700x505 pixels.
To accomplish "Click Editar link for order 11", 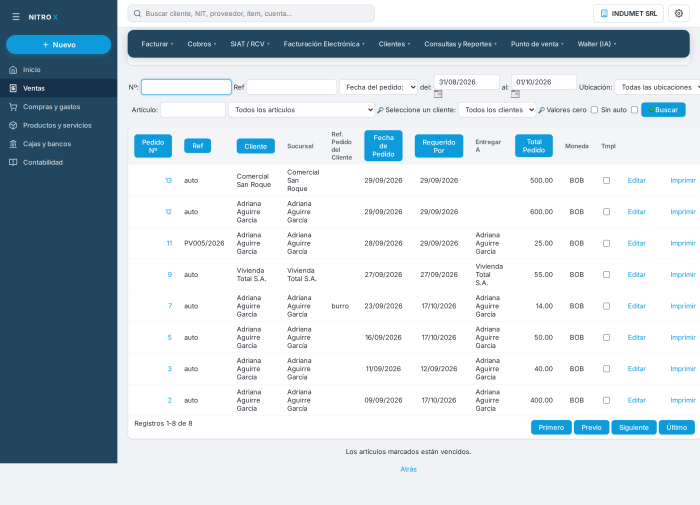I will 637,243.
